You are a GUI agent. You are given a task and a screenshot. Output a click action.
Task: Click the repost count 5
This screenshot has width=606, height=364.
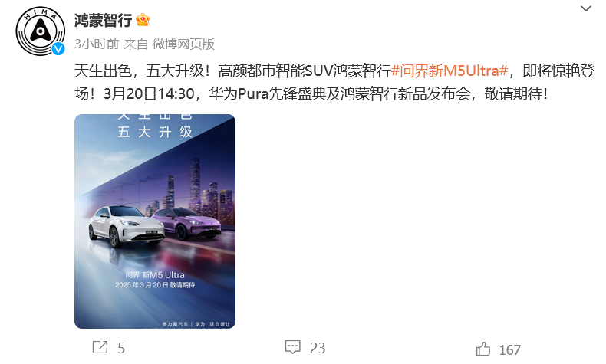pos(121,348)
